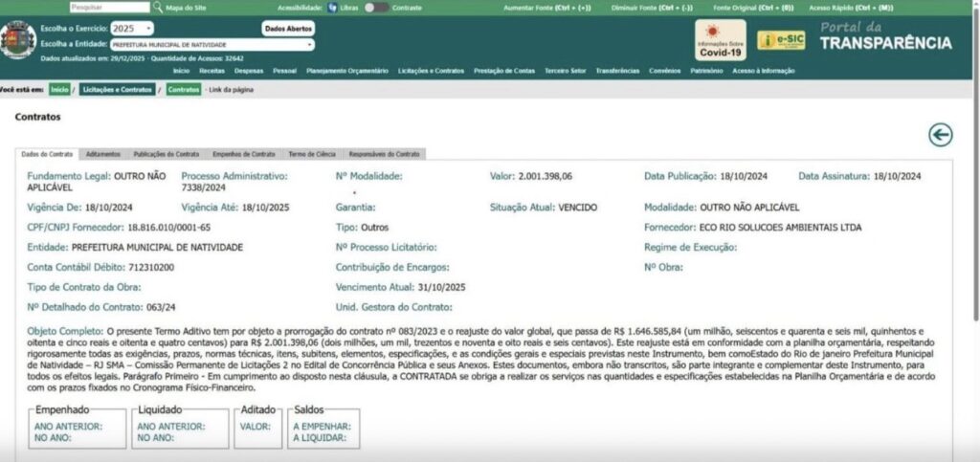
Task: Click the magnifier search icon
Action: click(x=159, y=8)
